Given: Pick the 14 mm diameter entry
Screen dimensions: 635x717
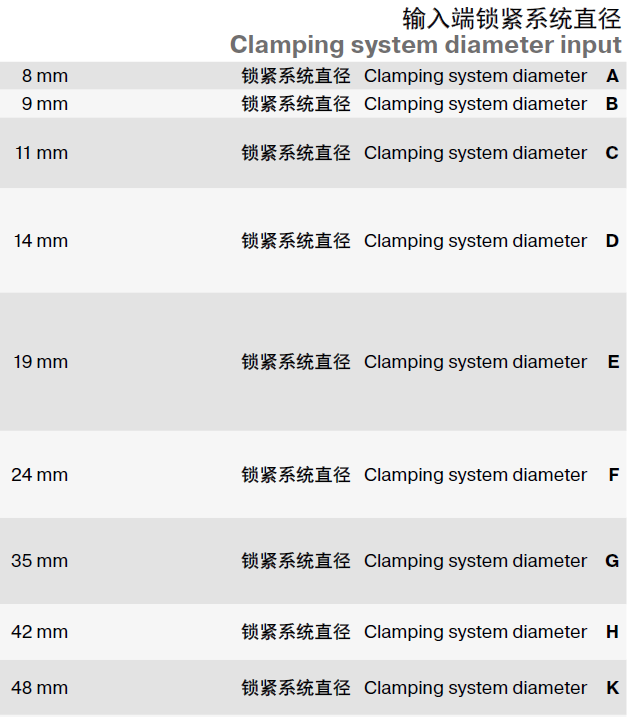Looking at the screenshot, I should (x=41, y=241).
